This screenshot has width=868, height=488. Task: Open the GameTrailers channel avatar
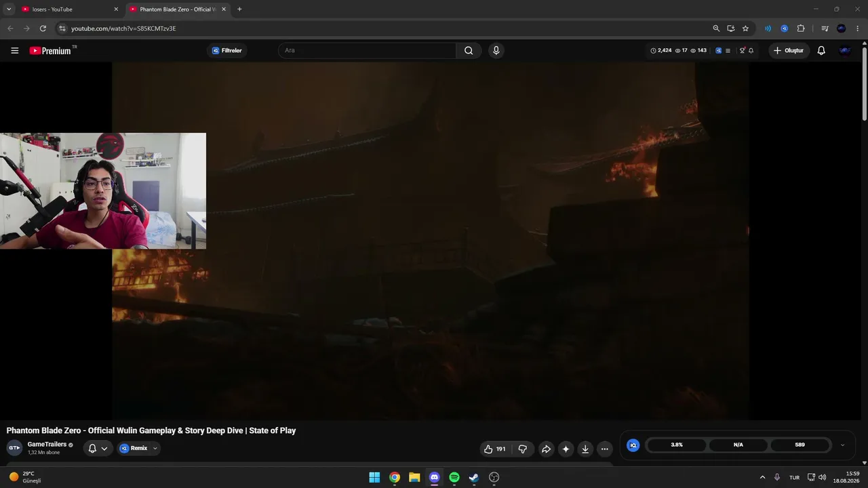click(14, 448)
